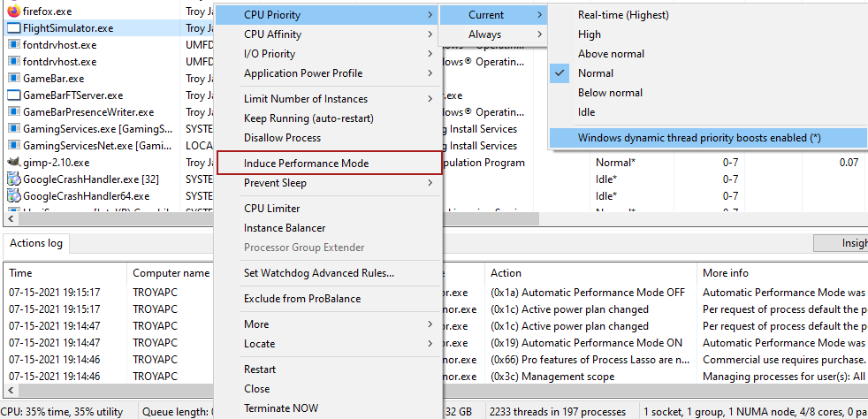The height and width of the screenshot is (419, 868).
Task: Click 'CPU: 35% time, 35% utility' status
Action: coord(62,412)
